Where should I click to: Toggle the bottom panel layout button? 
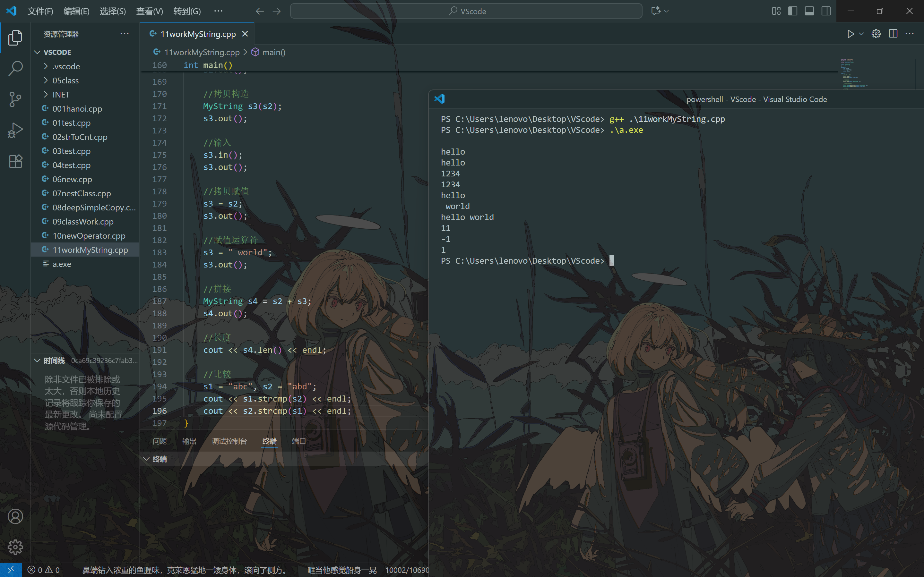[x=809, y=11]
